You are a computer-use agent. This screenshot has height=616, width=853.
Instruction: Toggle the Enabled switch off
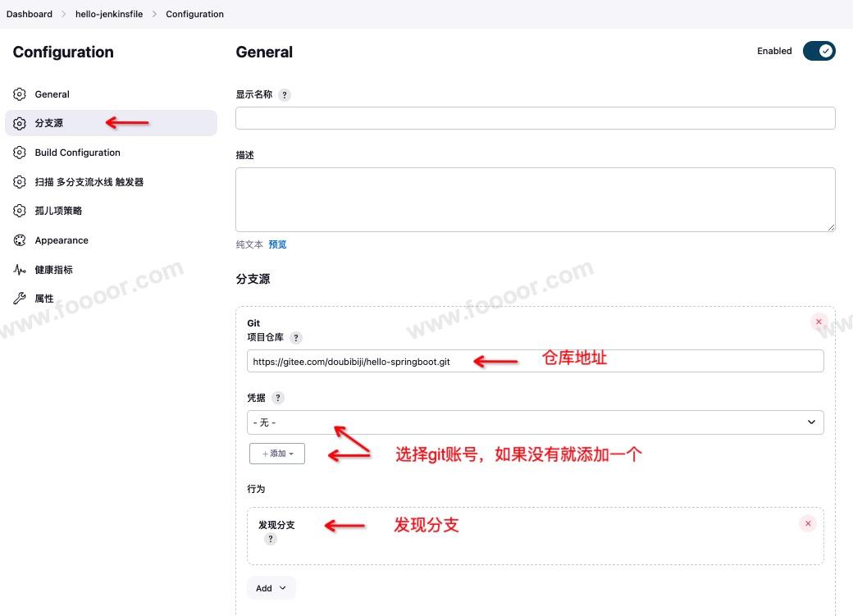[x=819, y=51]
